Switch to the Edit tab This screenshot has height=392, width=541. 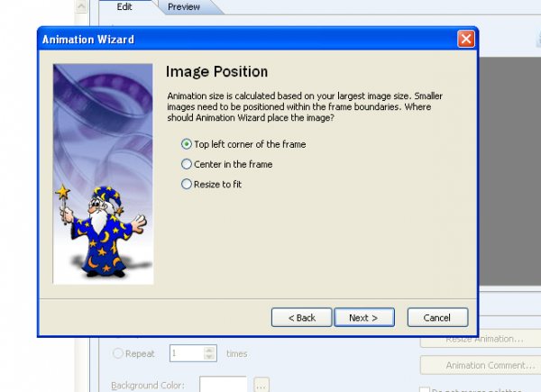[124, 6]
